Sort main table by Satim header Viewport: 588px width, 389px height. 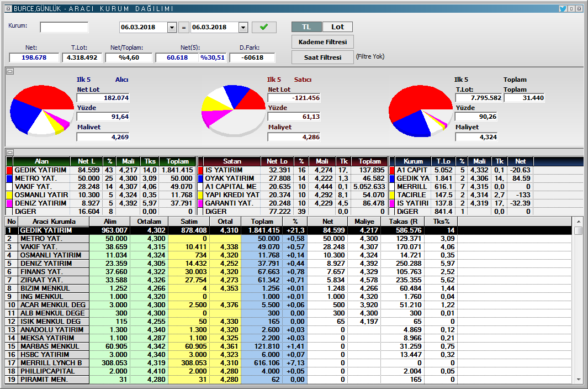189,222
